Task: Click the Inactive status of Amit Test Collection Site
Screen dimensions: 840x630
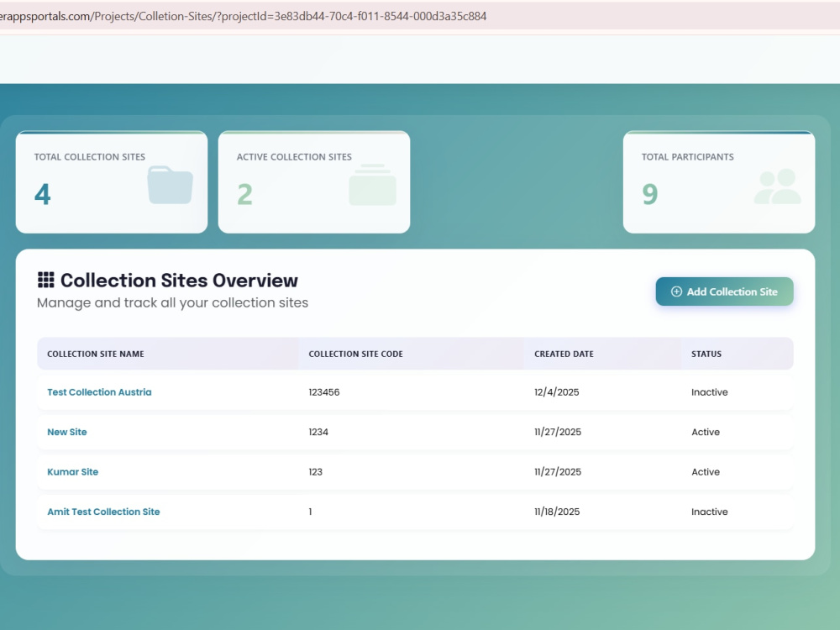Action: tap(709, 512)
